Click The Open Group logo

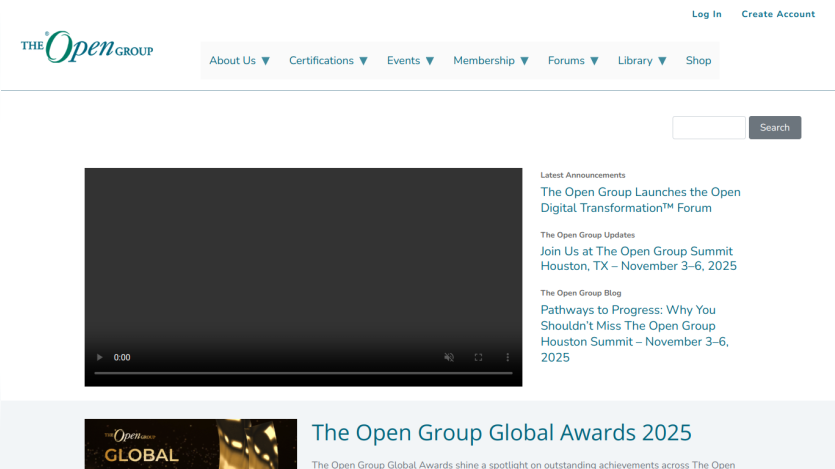87,47
